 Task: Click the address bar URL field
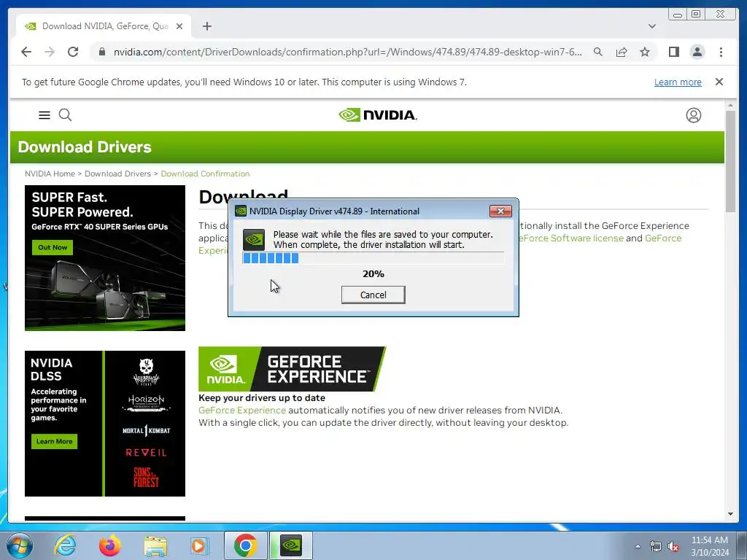pyautogui.click(x=347, y=52)
